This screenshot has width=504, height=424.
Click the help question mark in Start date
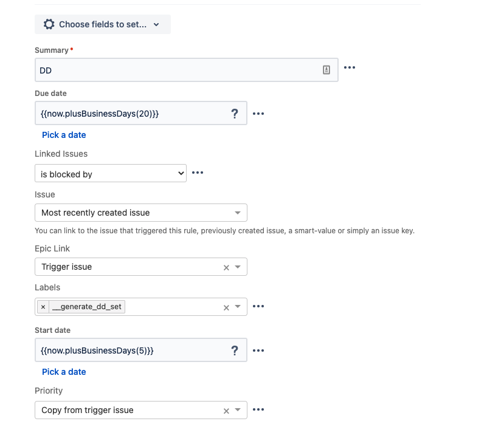[235, 350]
